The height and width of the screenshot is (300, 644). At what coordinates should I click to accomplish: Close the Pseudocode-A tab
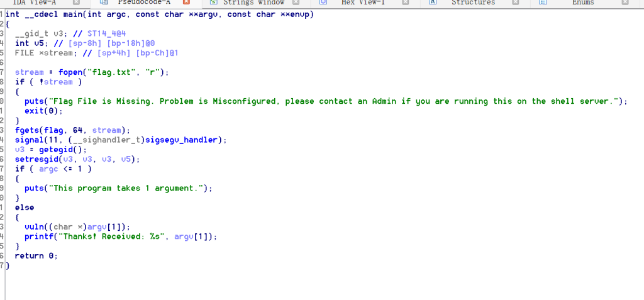(x=186, y=3)
